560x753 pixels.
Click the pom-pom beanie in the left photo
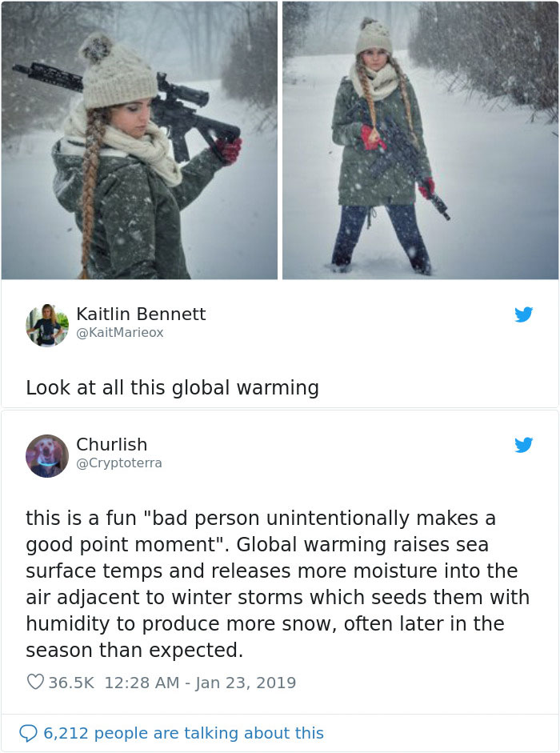pos(116,72)
